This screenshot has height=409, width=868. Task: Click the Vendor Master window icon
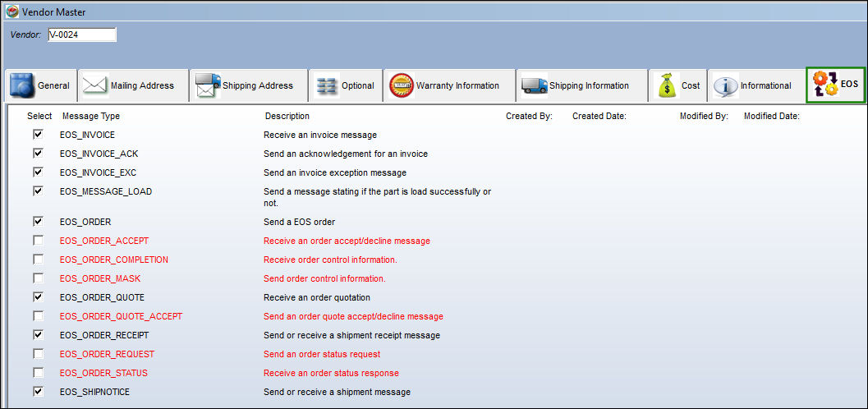pos(12,11)
